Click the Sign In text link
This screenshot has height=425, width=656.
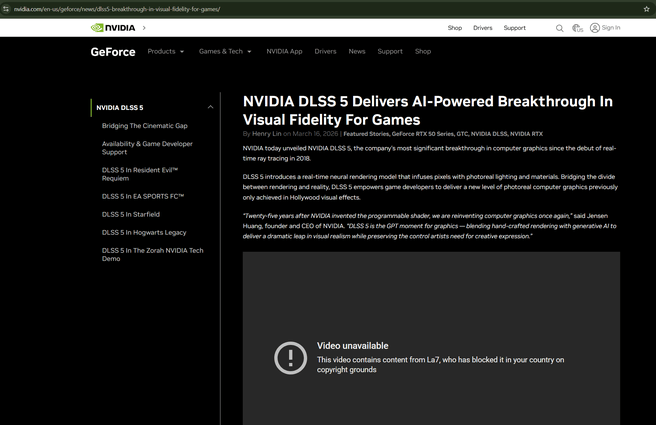pos(611,28)
